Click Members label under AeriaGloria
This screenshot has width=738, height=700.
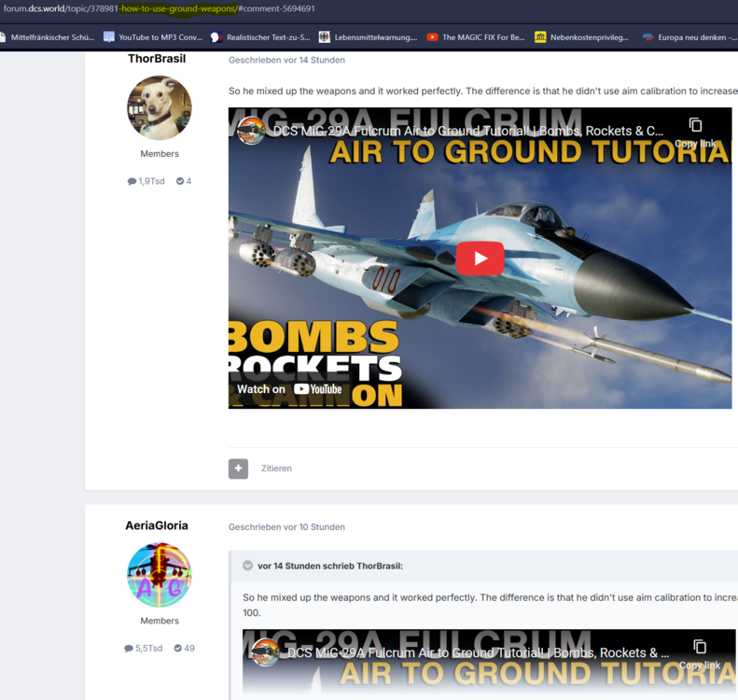[160, 621]
